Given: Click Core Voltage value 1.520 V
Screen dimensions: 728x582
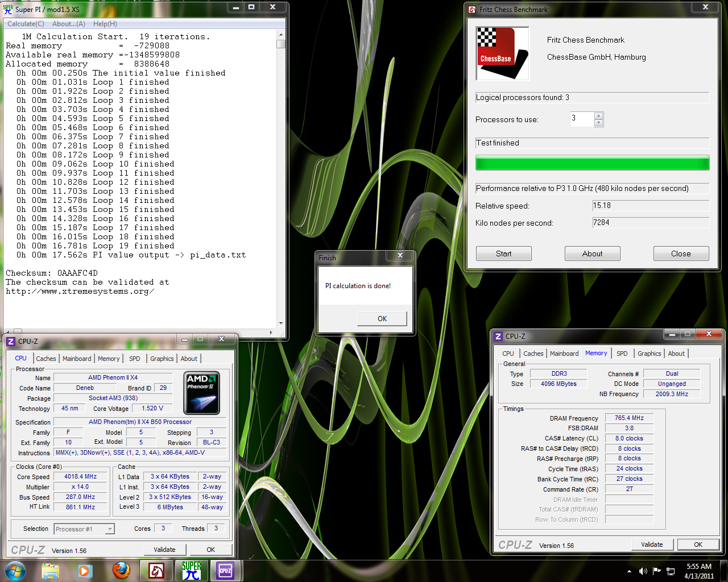Looking at the screenshot, I should point(152,408).
